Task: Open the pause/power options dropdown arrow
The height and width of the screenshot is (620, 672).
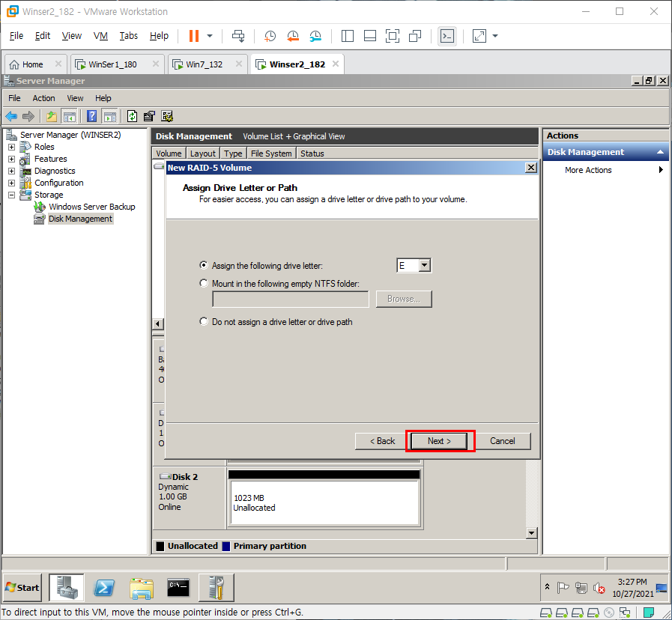Action: click(x=210, y=36)
